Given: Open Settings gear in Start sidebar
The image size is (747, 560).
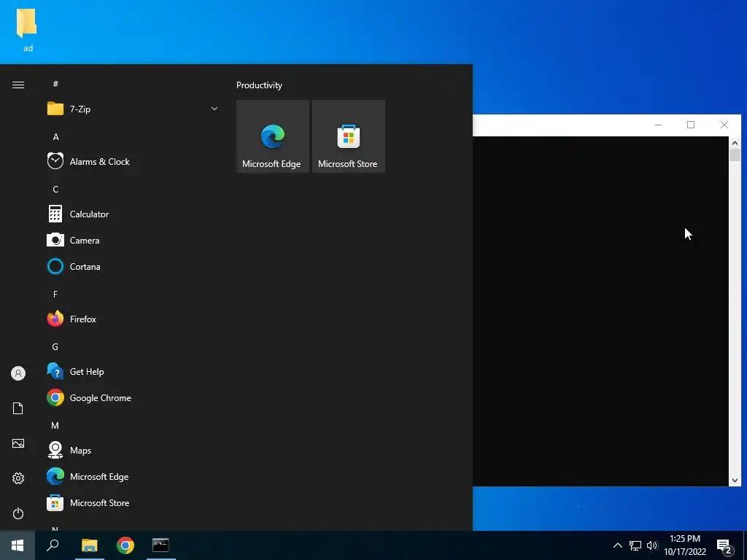Looking at the screenshot, I should point(18,478).
